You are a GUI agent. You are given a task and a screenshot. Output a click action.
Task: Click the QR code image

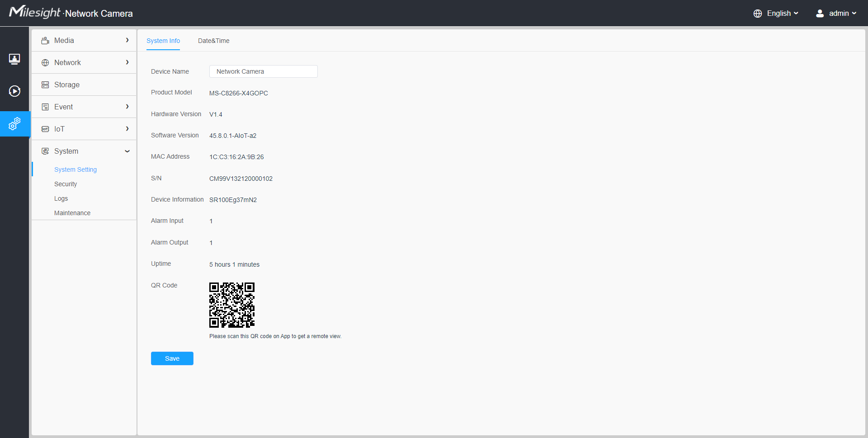coord(232,305)
